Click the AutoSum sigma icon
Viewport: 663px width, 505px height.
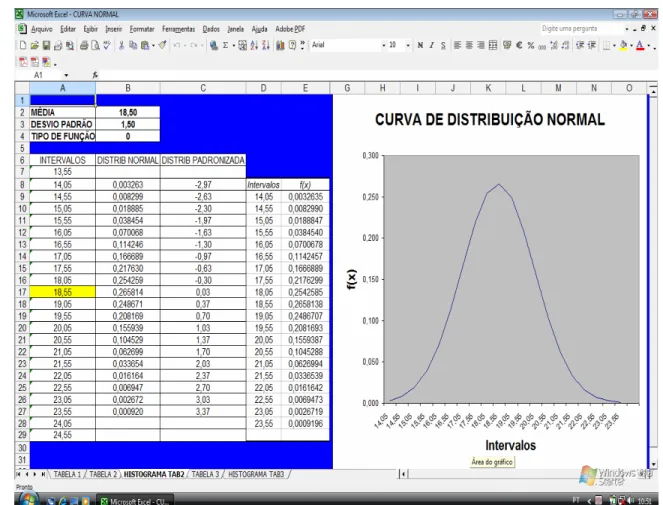(x=225, y=45)
